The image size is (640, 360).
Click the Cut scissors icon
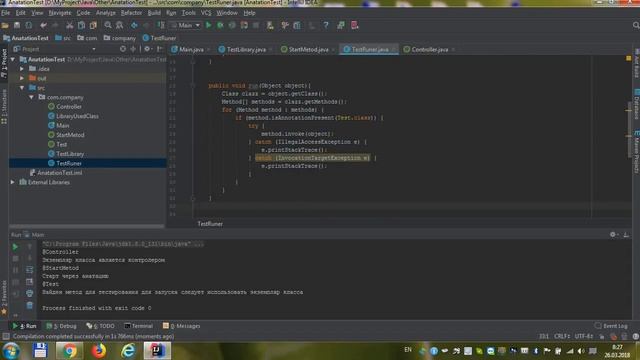pyautogui.click(x=70, y=25)
